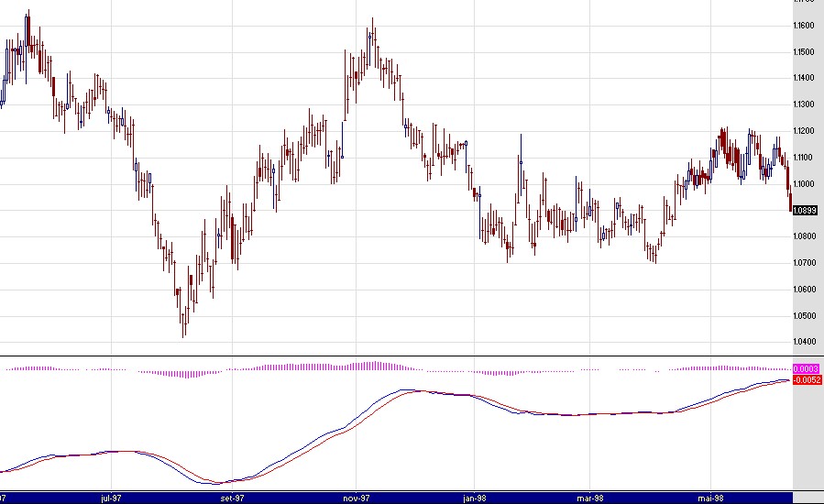Click the 1.1000 price axis label
824x504 pixels.
pyautogui.click(x=804, y=184)
